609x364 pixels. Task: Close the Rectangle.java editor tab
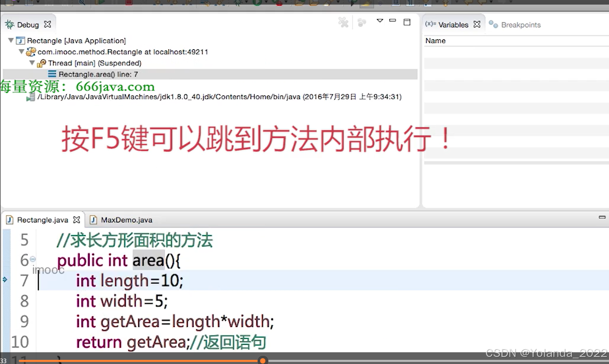tap(76, 219)
